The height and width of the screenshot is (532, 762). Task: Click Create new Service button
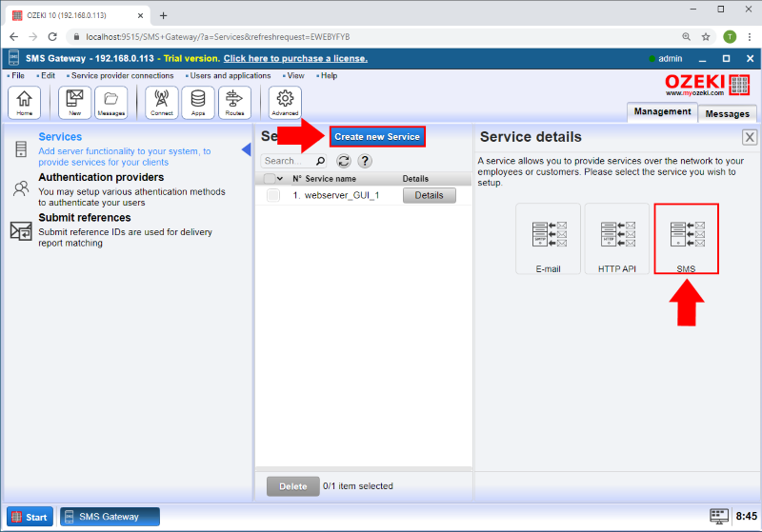click(x=377, y=137)
